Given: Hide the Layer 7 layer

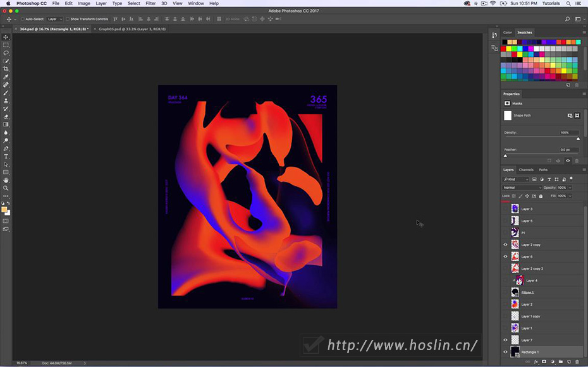Looking at the screenshot, I should pyautogui.click(x=505, y=340).
